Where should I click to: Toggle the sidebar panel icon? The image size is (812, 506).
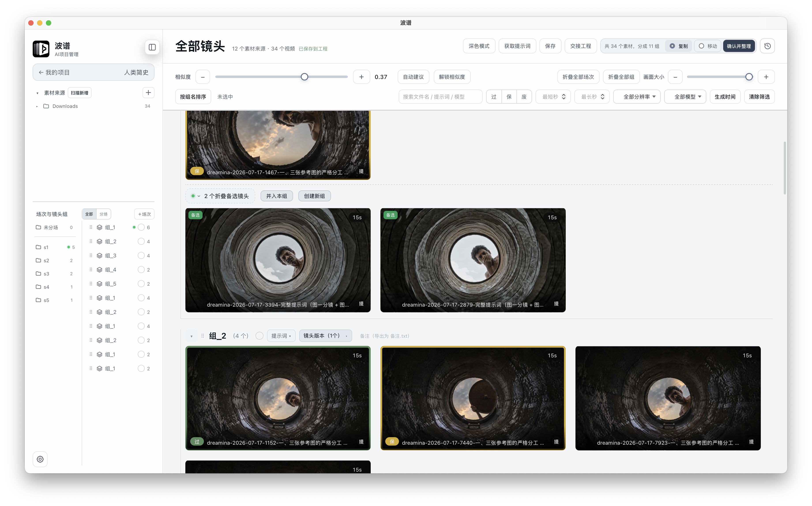click(x=152, y=47)
